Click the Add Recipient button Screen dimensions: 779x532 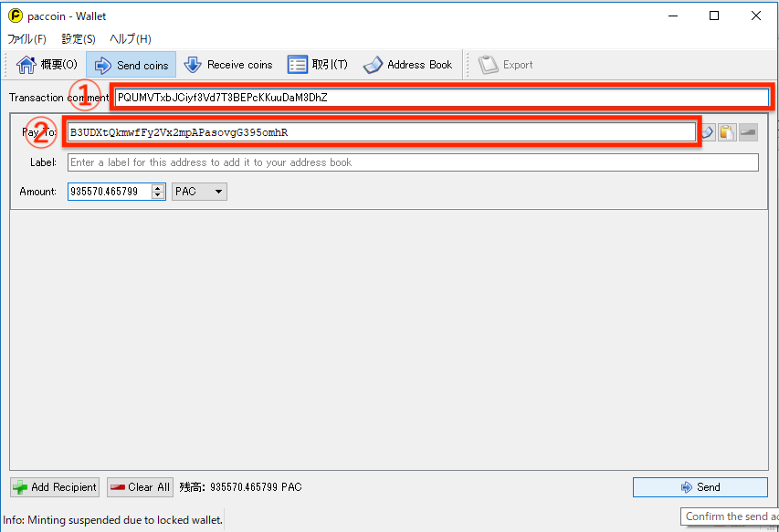point(55,487)
